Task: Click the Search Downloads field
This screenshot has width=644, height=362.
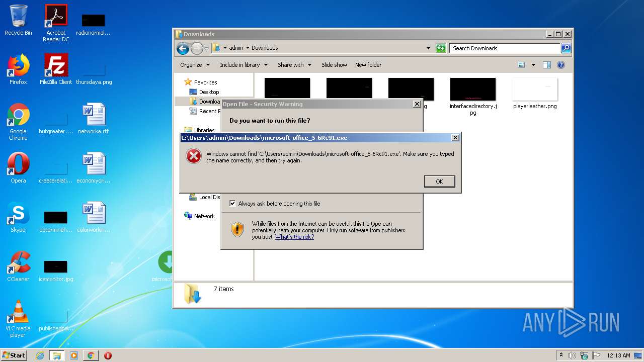Action: [505, 48]
